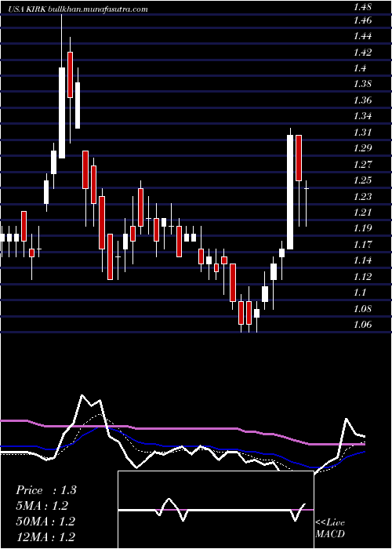This screenshot has width=392, height=549.
Task: Click the 1.44 price axis label
Action: [362, 36]
